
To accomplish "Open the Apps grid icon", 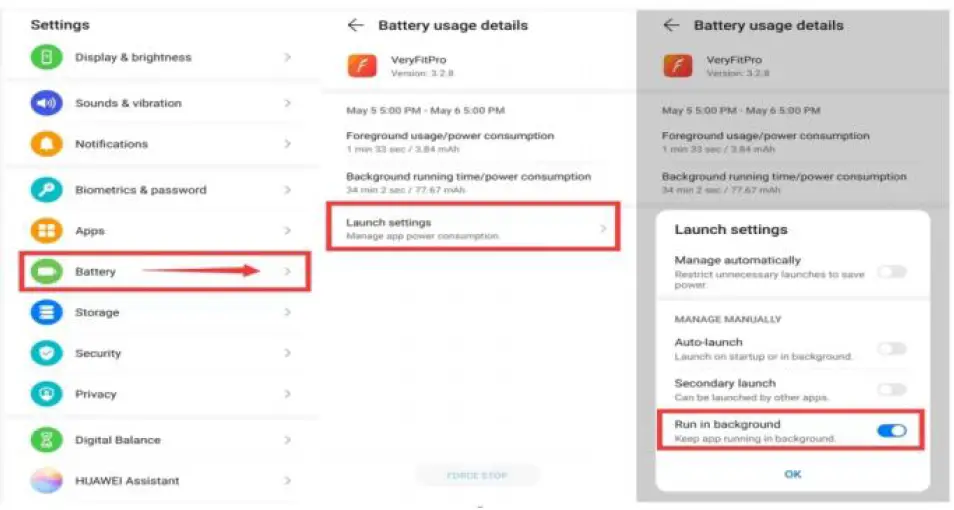I will click(46, 231).
